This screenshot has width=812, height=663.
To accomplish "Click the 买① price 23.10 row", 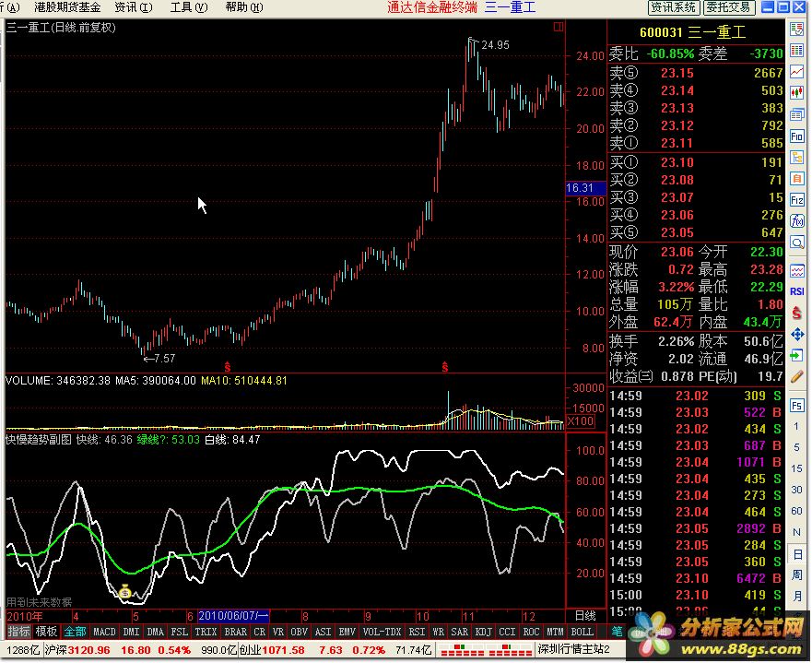I will [x=696, y=162].
